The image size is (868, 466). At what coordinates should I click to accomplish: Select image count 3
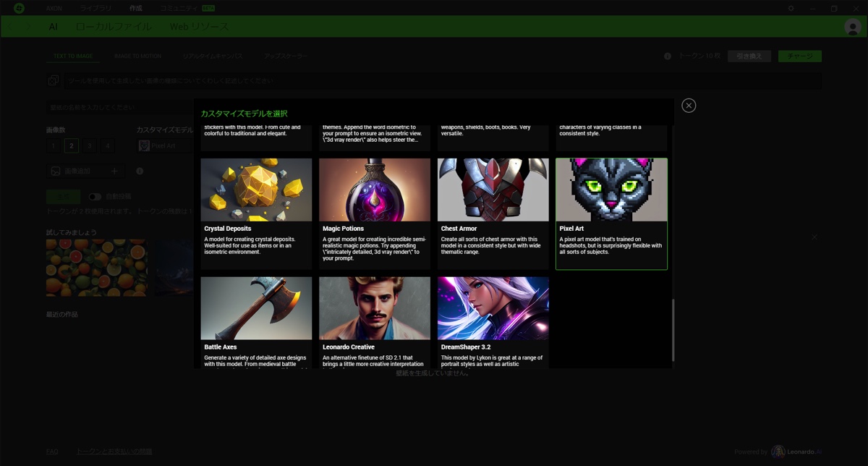(x=89, y=146)
